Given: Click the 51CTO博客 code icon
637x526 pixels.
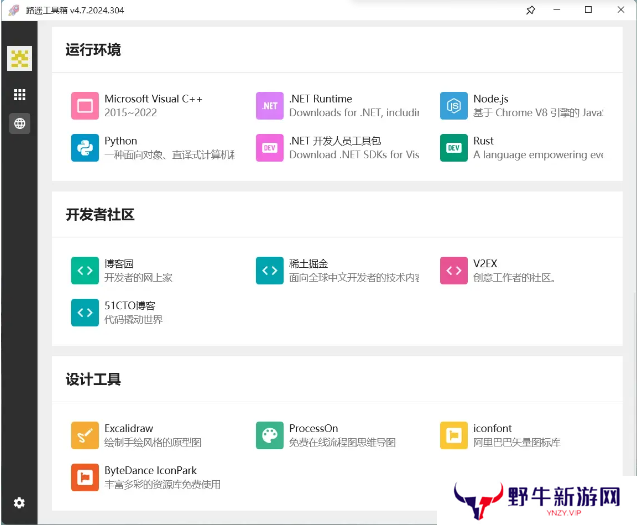Looking at the screenshot, I should [85, 313].
